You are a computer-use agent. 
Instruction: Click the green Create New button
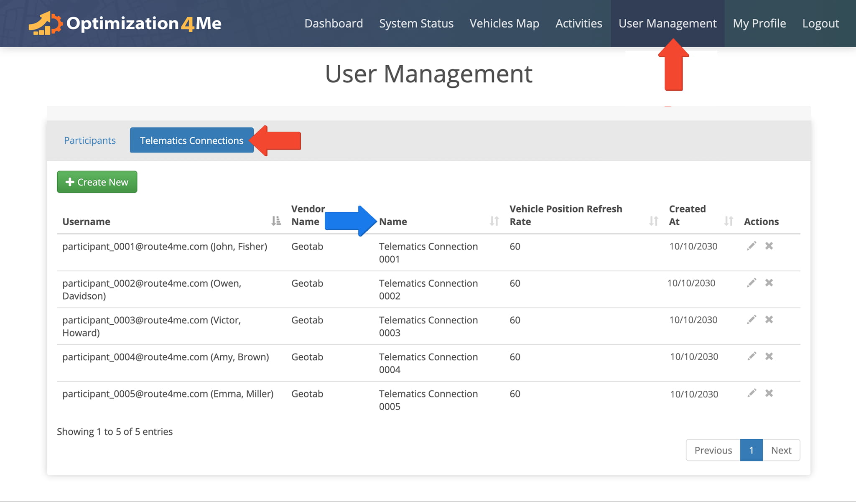(97, 182)
